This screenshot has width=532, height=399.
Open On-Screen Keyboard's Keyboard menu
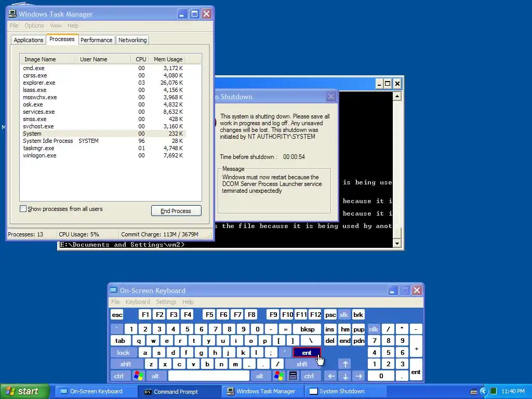[137, 302]
